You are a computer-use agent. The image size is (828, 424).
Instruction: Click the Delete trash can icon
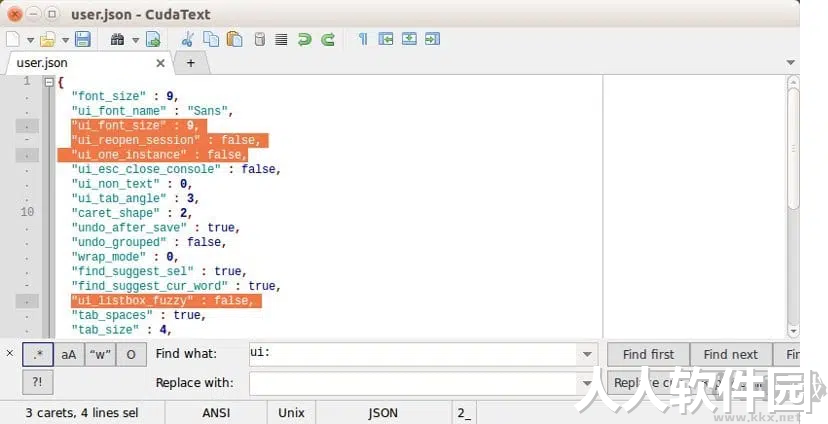[x=259, y=39]
